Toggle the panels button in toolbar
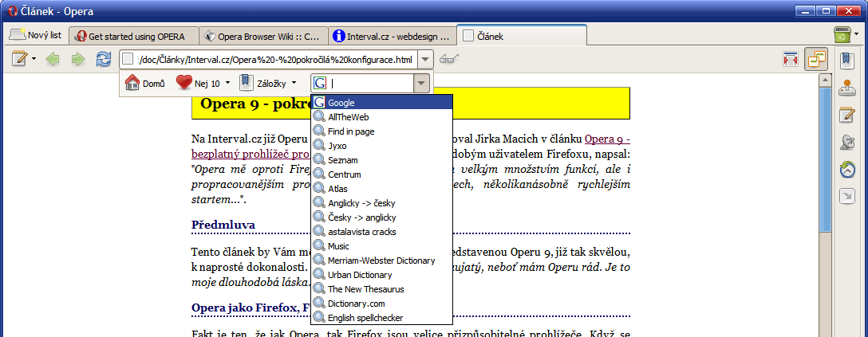868x337 pixels. [816, 59]
